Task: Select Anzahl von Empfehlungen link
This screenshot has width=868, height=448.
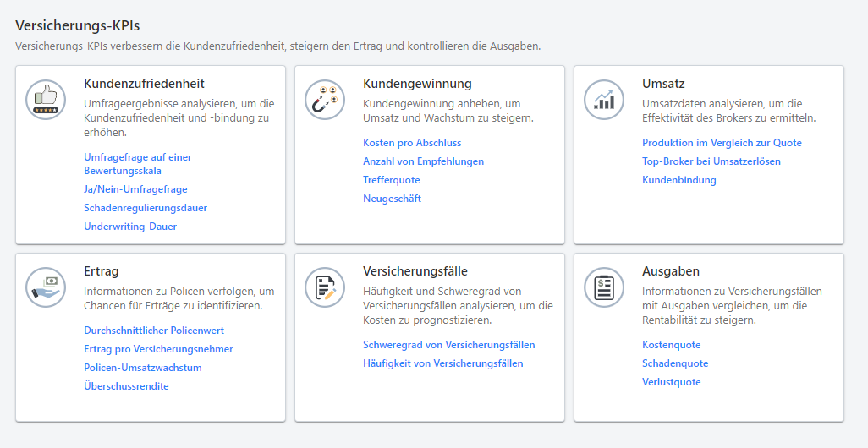Action: click(423, 161)
